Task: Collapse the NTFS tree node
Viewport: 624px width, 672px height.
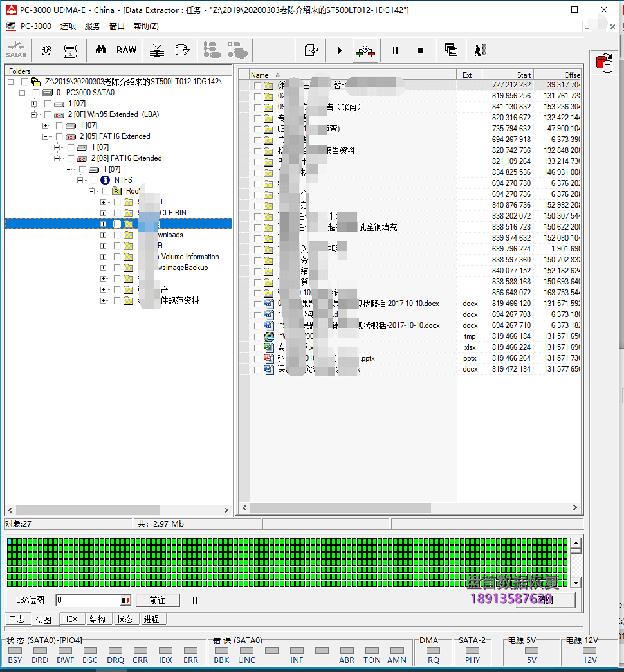Action: pos(80,180)
